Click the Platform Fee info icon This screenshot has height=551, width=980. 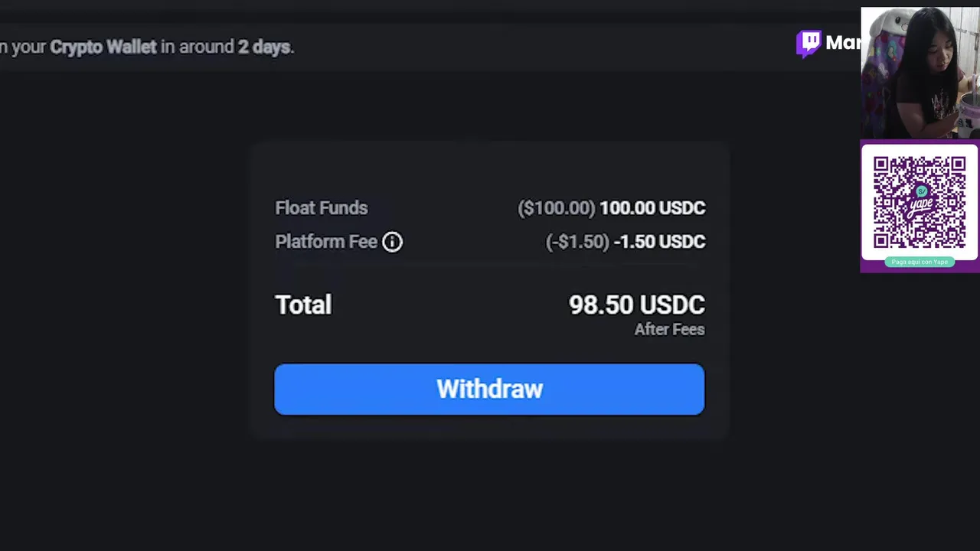point(392,242)
